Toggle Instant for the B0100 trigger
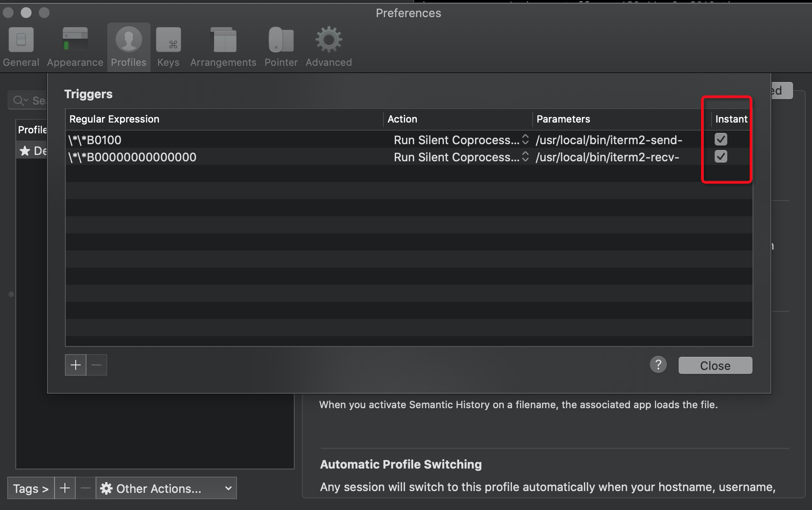 tap(721, 139)
